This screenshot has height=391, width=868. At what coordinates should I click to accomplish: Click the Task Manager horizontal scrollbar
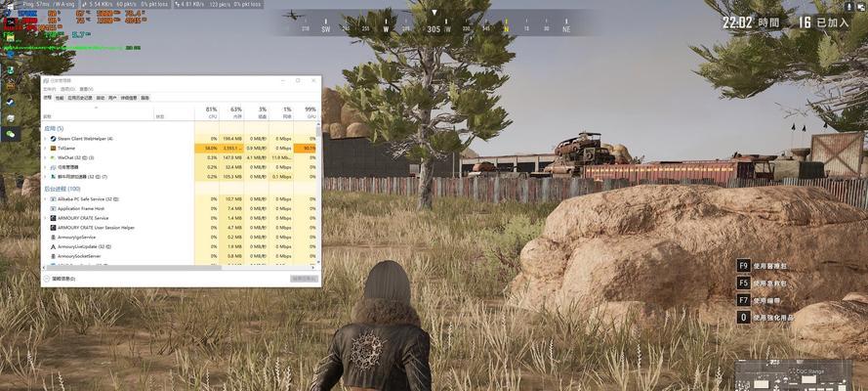coord(132,268)
